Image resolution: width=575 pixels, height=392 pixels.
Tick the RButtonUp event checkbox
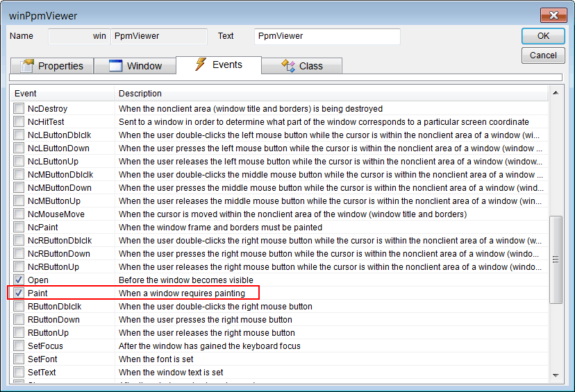coord(19,332)
